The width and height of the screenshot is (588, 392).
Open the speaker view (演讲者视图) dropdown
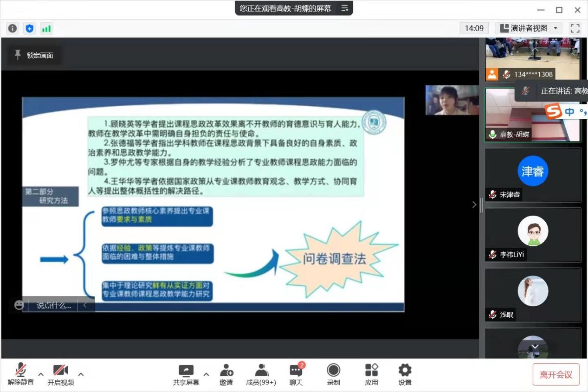coord(529,28)
